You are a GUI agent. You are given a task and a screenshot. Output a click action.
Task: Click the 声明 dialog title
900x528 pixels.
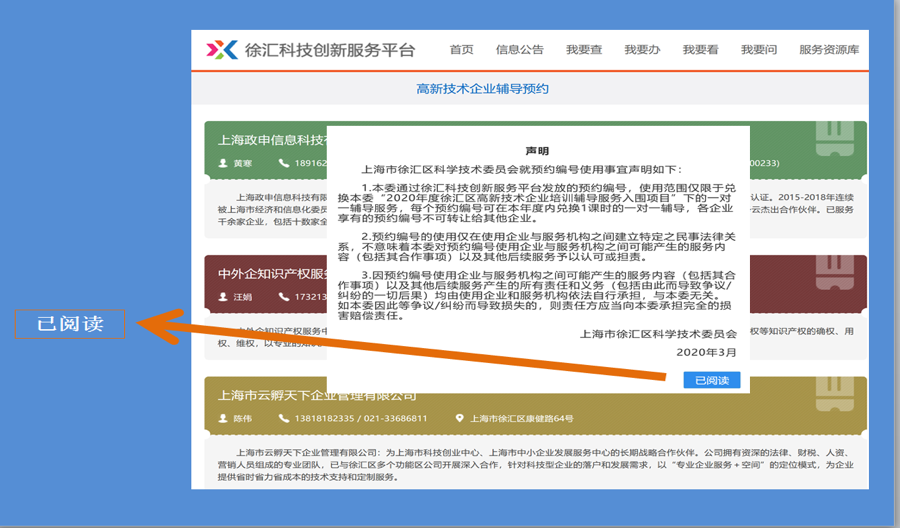[x=537, y=151]
